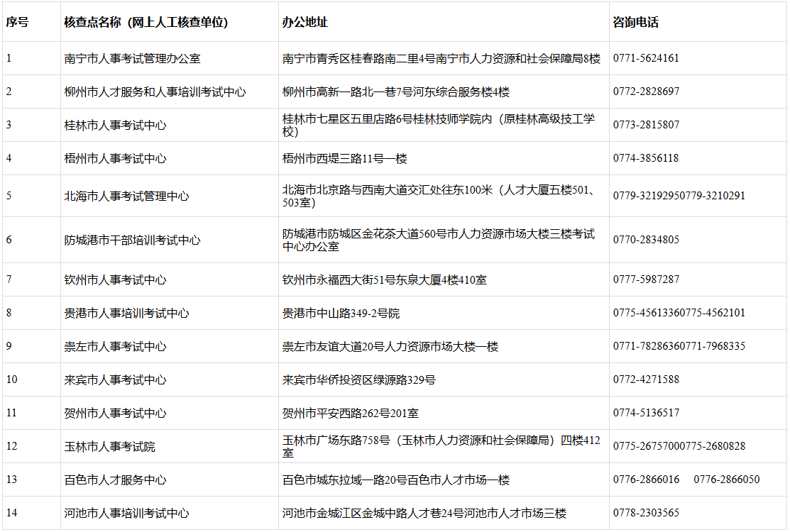This screenshot has width=790, height=532.
Task: Click phone number 0779-32192950779-3210291
Action: click(679, 196)
